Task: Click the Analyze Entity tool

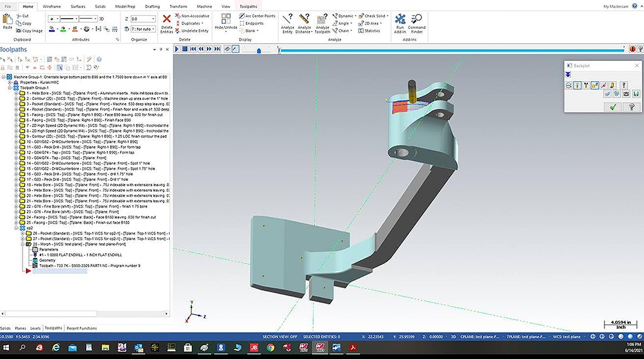Action: pyautogui.click(x=287, y=23)
